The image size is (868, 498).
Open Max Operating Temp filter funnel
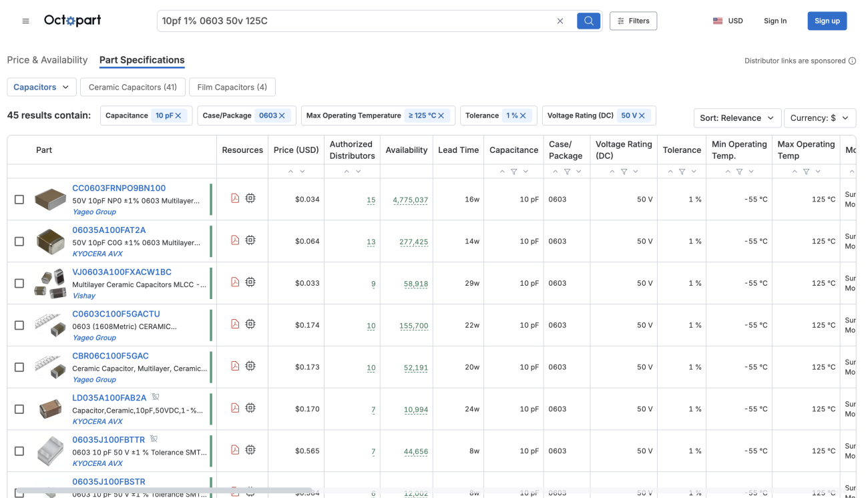coord(806,172)
